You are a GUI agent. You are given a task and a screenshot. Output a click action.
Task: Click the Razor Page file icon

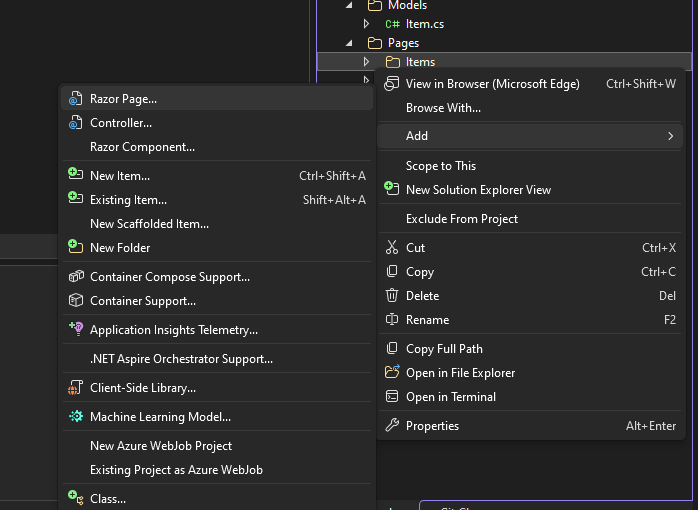(x=76, y=98)
